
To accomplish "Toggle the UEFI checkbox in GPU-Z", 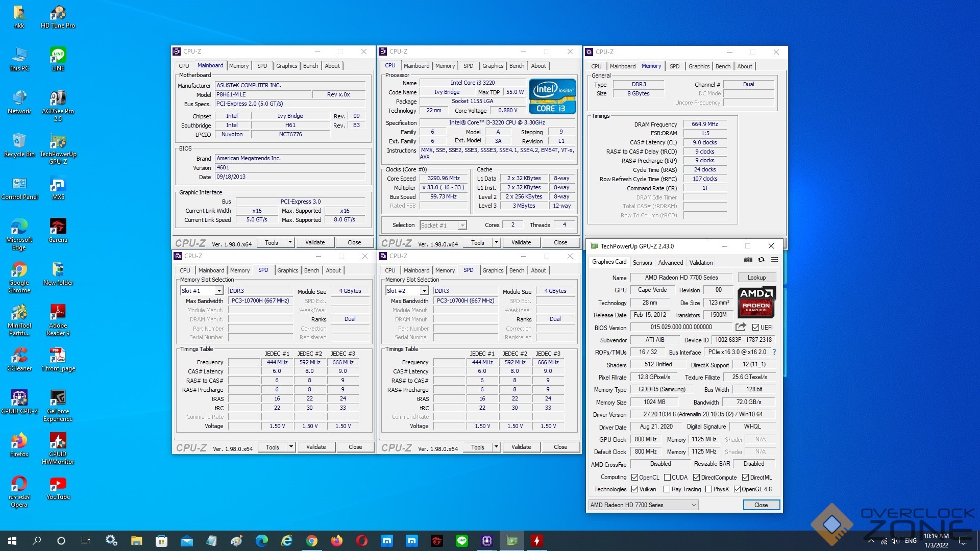I will pyautogui.click(x=755, y=328).
